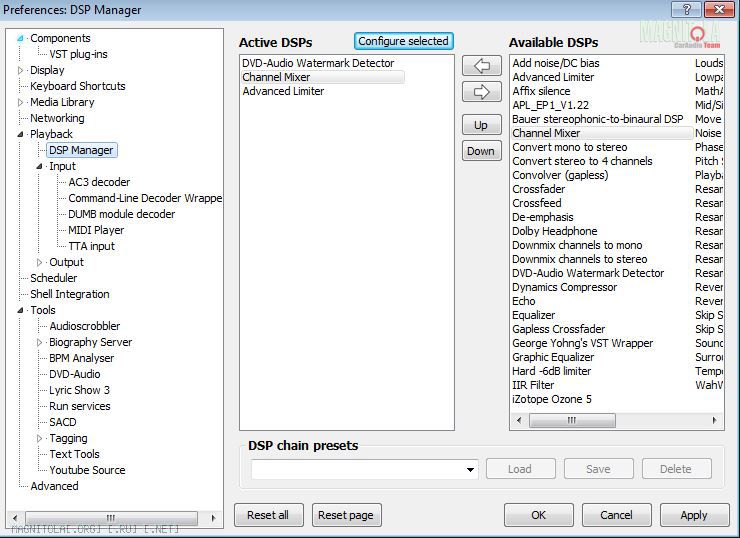Select Convolver (gapless) in Available DSPs
Screen dimensions: 740x538
coord(560,176)
